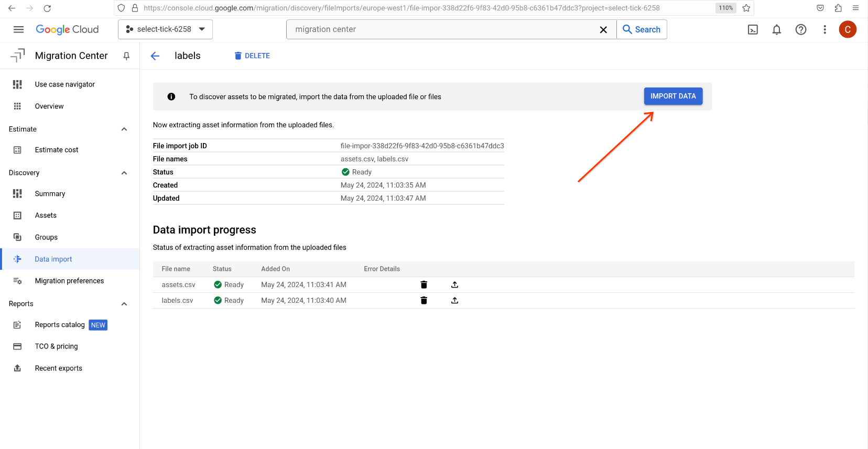The width and height of the screenshot is (868, 449).
Task: Click the info icon in the banner
Action: point(171,96)
